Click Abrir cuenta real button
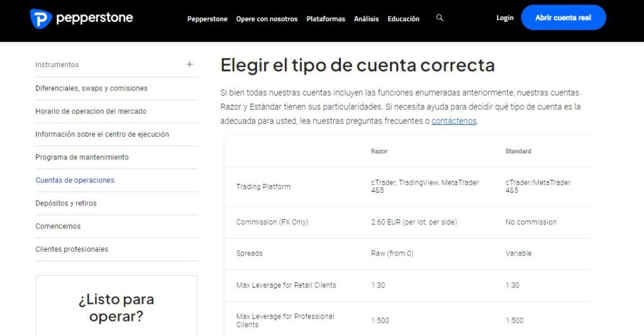Image resolution: width=644 pixels, height=336 pixels. [563, 18]
